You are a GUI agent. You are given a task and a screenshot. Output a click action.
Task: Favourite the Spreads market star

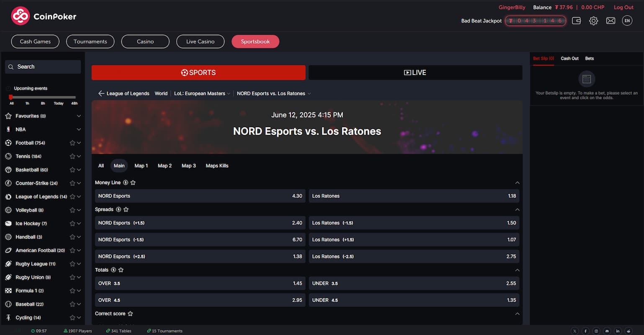(126, 209)
